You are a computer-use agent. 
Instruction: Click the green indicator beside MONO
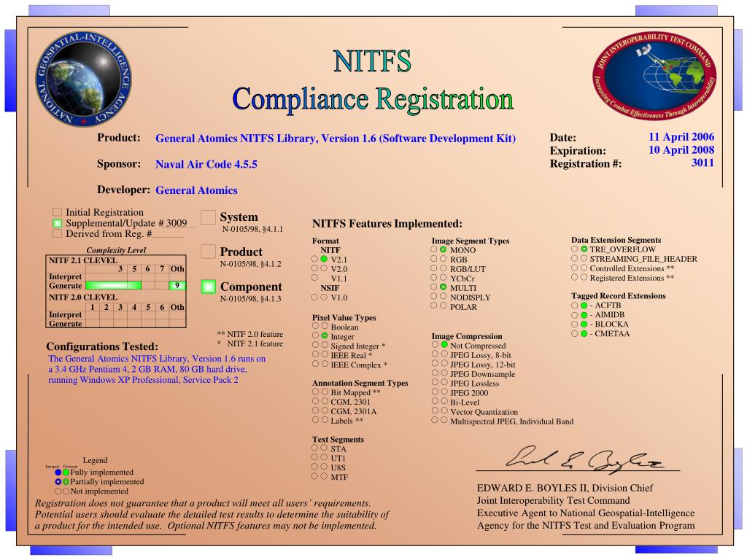(x=443, y=249)
